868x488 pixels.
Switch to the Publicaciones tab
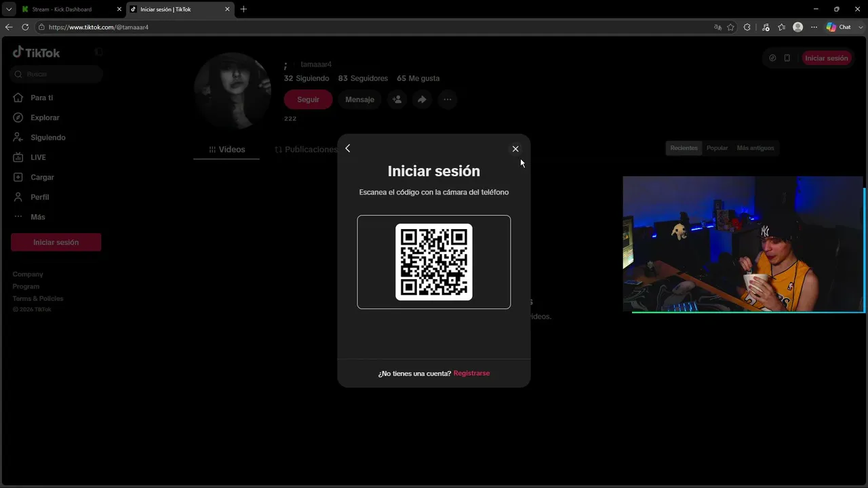[307, 150]
